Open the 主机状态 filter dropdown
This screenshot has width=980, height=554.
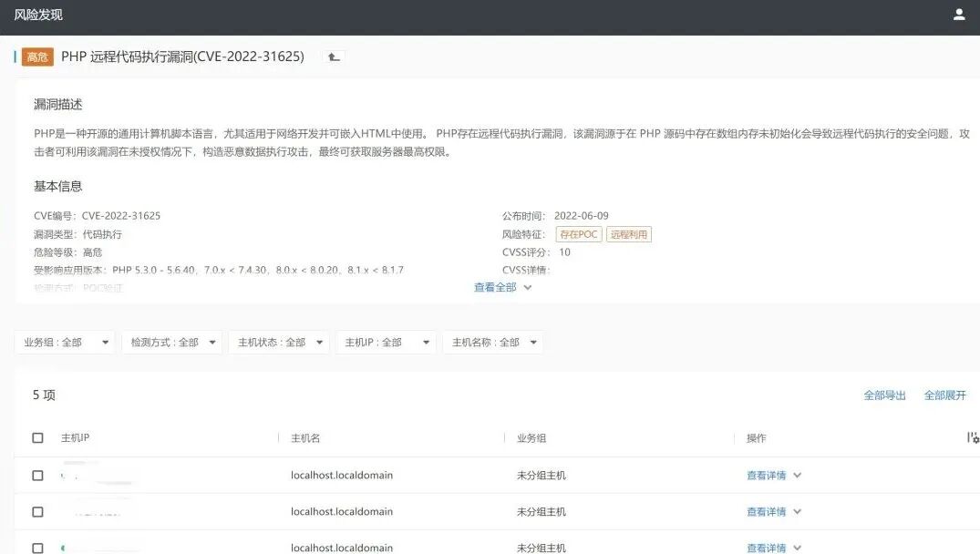(x=279, y=343)
